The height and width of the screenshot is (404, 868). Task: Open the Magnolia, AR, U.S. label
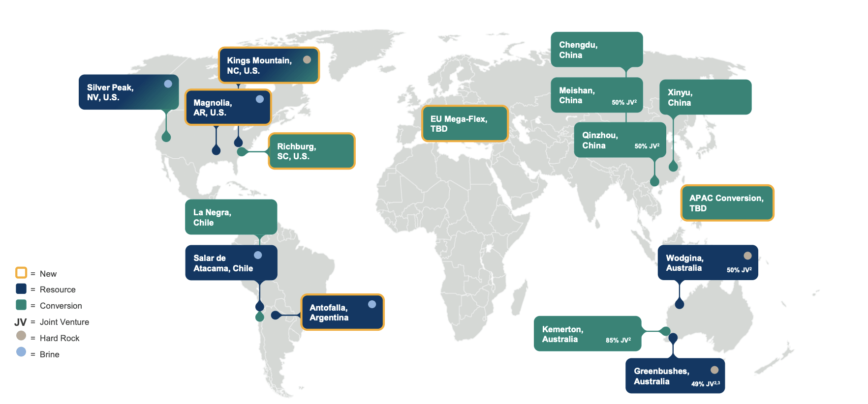[x=229, y=107]
